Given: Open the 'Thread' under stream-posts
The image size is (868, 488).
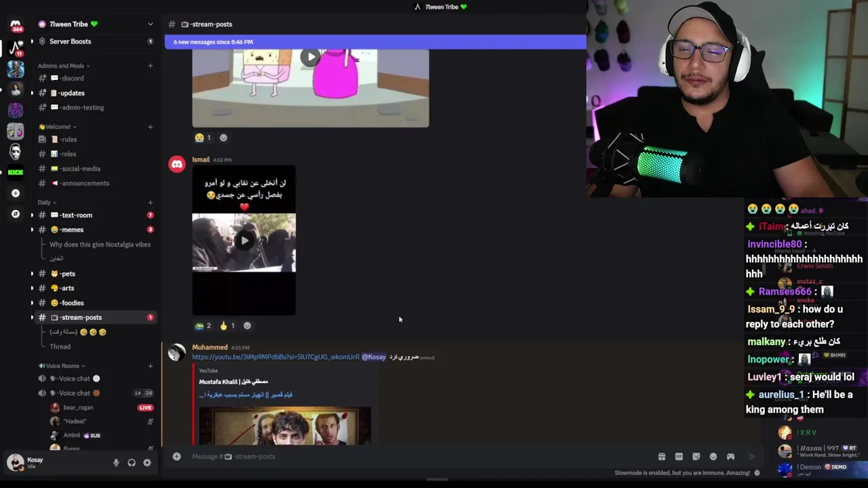Looking at the screenshot, I should tap(60, 346).
